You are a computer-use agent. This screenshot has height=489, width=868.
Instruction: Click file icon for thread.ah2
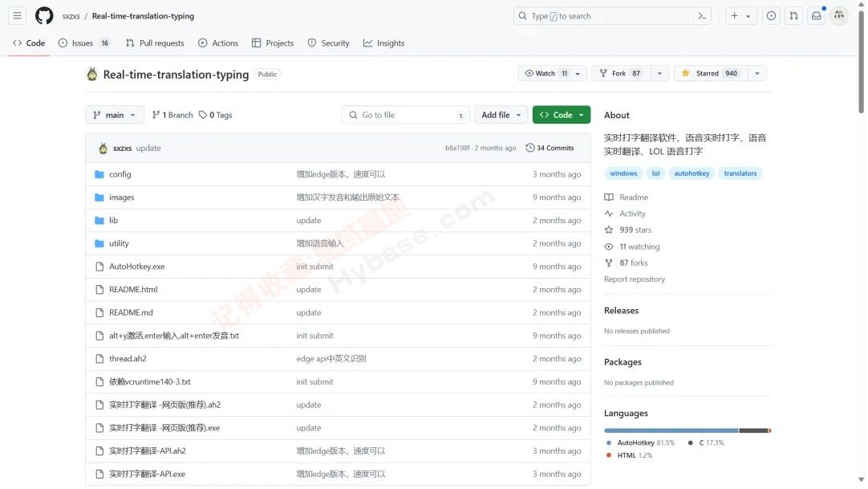coord(99,359)
